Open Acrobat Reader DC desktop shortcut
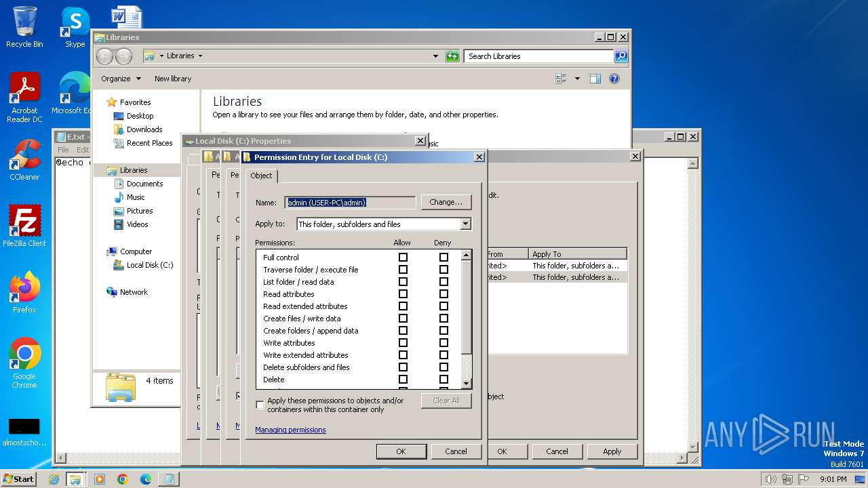 tap(24, 98)
